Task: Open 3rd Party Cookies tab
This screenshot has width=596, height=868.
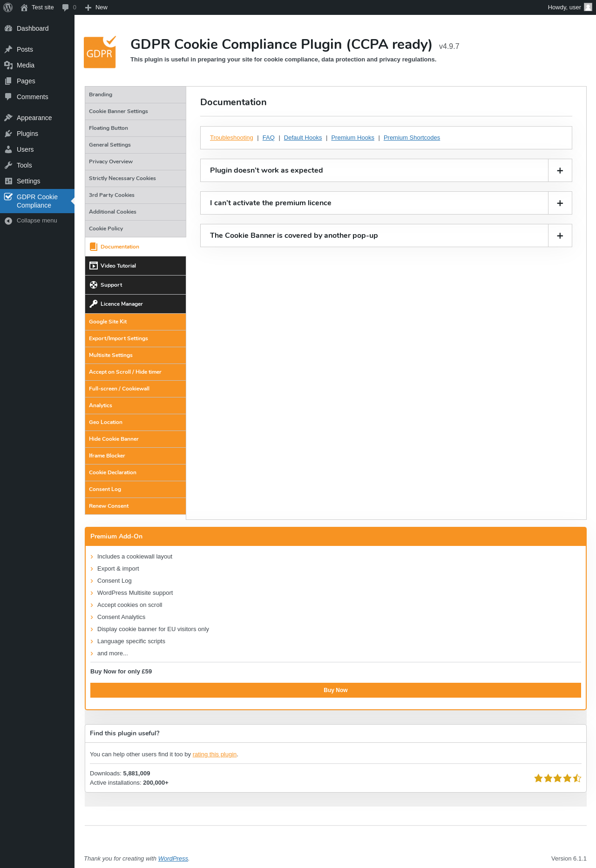Action: click(x=135, y=195)
